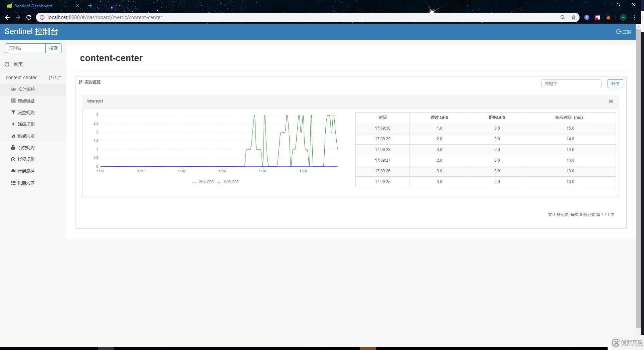The image size is (644, 350).
Task: Select the 17:09:29 time cell
Action: point(382,139)
